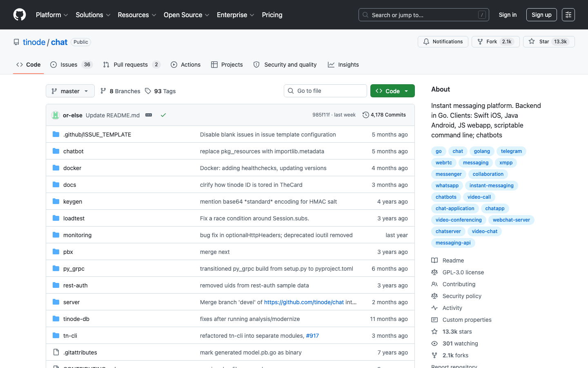Open the Solutions menu in header
Viewport: 588px width, 368px height.
93,15
